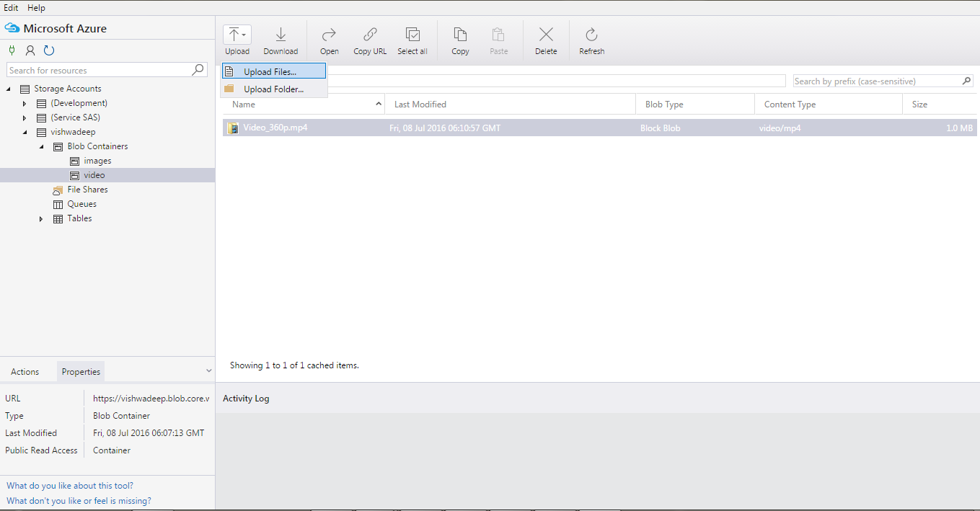980x511 pixels.
Task: Click the Refresh toolbar icon
Action: [x=591, y=35]
